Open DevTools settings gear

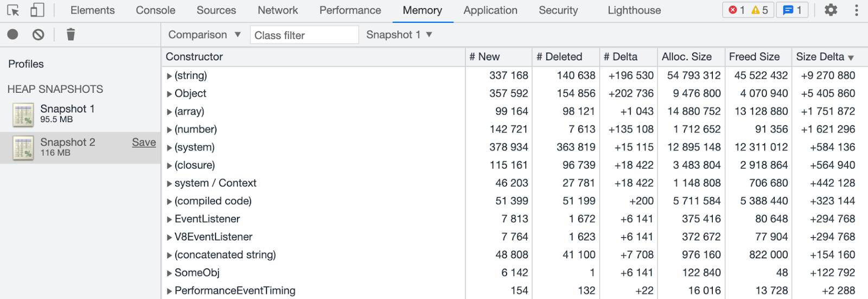pos(831,10)
